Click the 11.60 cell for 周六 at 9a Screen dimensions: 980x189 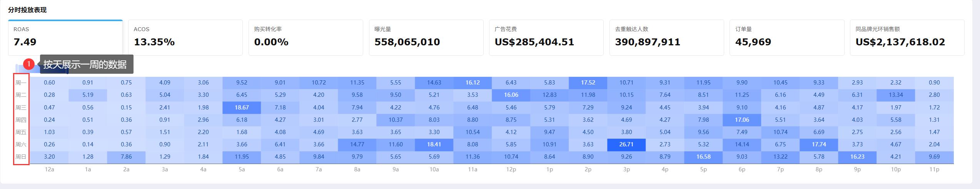pos(396,144)
